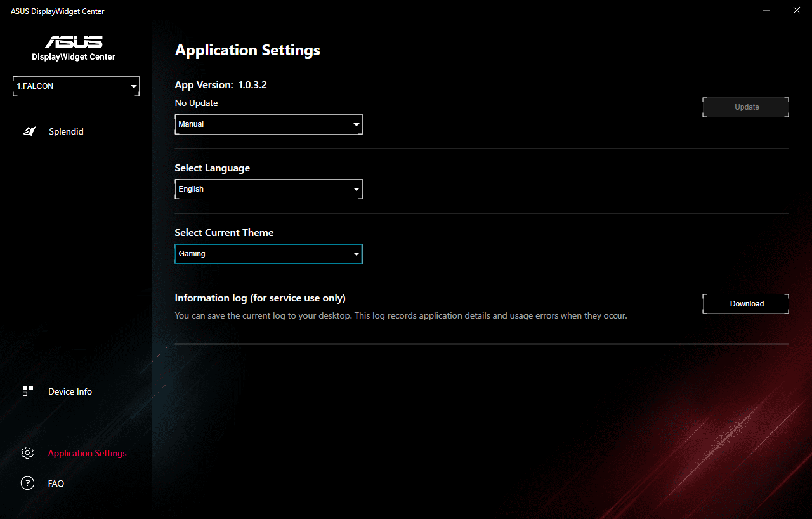Click the Select Language English combo box
Image resolution: width=812 pixels, height=519 pixels.
[x=268, y=188]
